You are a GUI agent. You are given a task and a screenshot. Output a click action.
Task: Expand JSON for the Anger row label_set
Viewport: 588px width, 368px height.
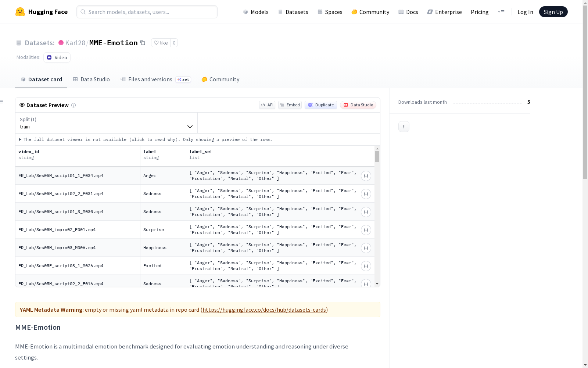tap(366, 176)
